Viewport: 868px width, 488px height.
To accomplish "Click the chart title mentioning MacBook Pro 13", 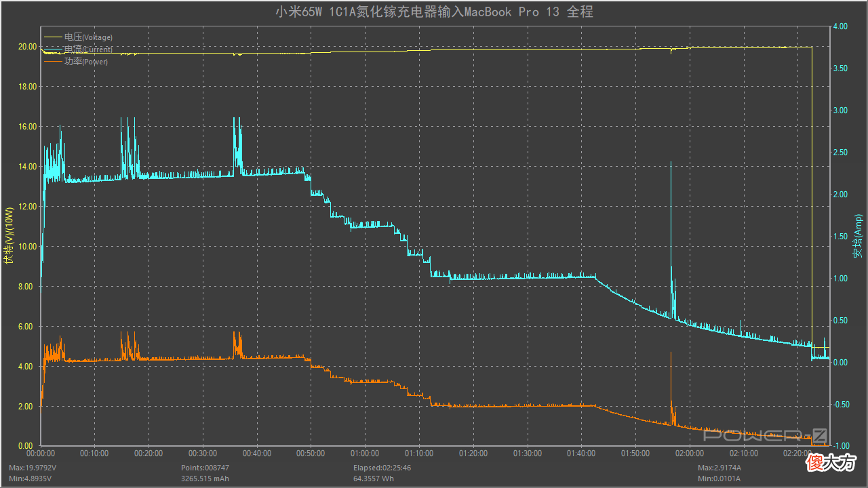I will (434, 12).
